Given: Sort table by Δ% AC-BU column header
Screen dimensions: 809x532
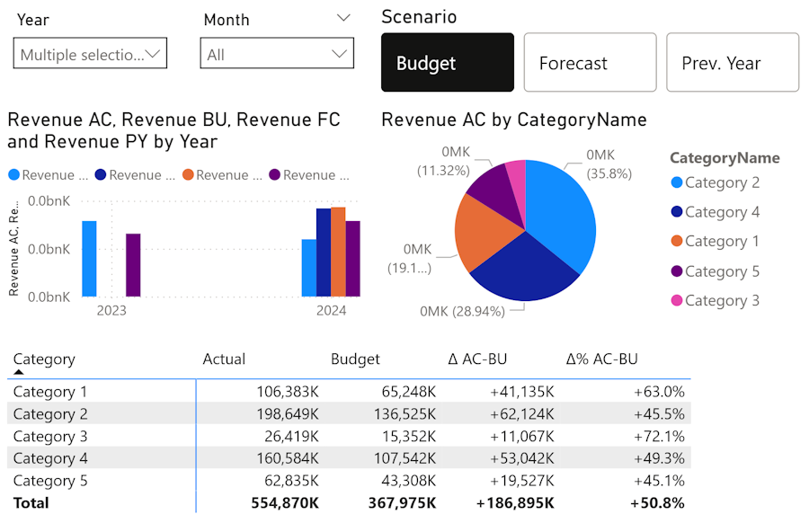Looking at the screenshot, I should coord(601,359).
